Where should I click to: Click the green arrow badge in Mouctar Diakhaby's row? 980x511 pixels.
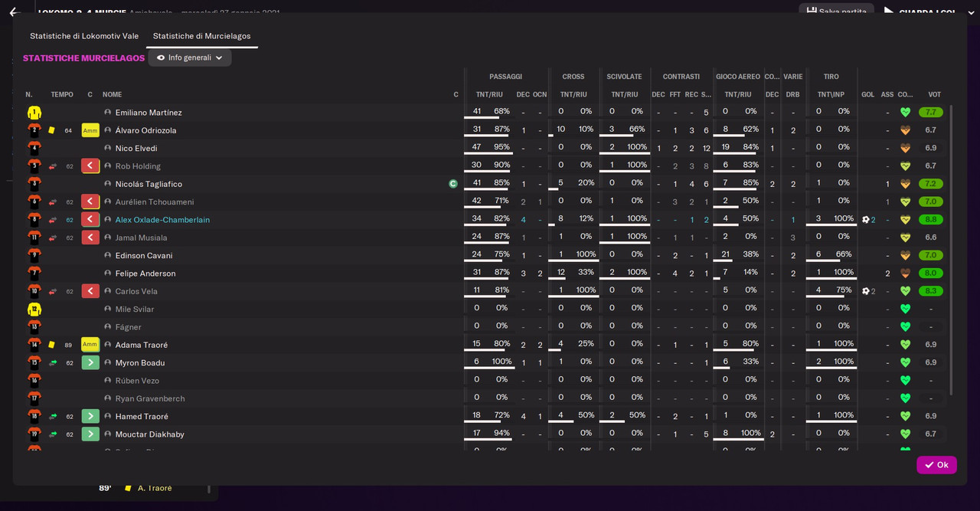tap(90, 434)
